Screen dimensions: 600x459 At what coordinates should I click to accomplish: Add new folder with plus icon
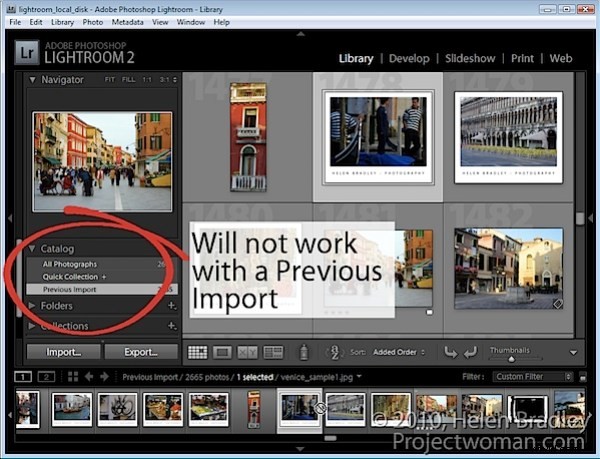coord(172,306)
